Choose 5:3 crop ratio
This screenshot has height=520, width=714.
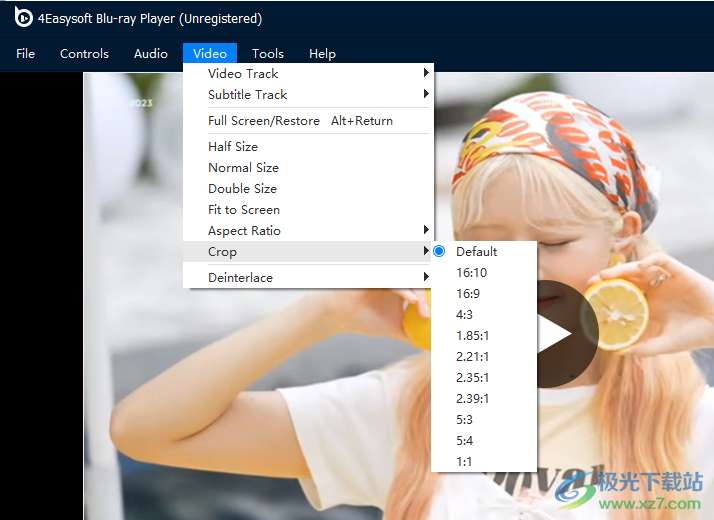[x=484, y=419]
